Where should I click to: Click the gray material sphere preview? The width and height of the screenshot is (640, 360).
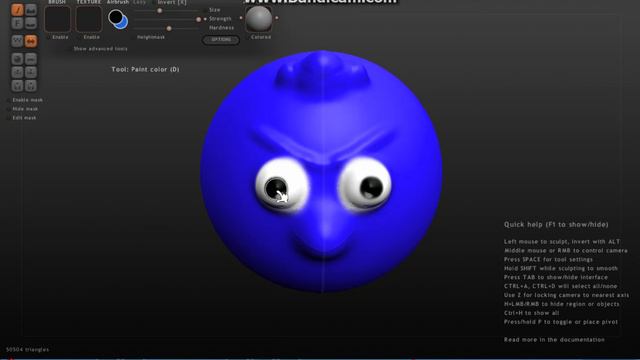[259, 19]
